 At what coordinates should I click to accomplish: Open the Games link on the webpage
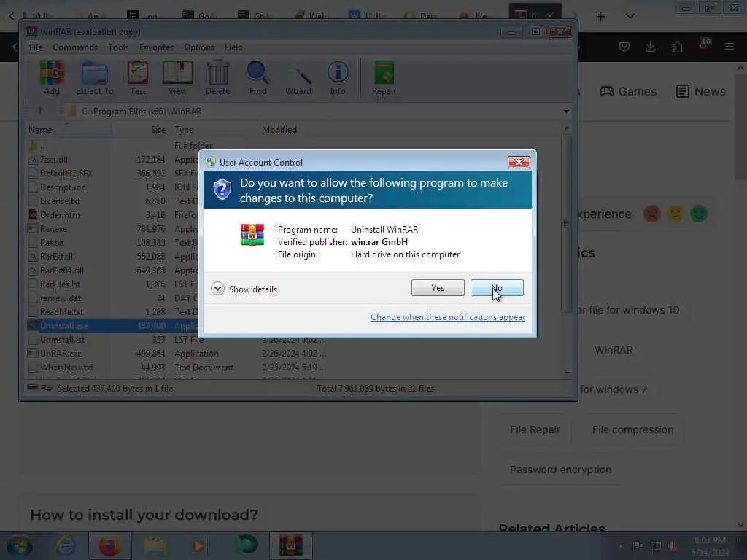click(x=628, y=91)
